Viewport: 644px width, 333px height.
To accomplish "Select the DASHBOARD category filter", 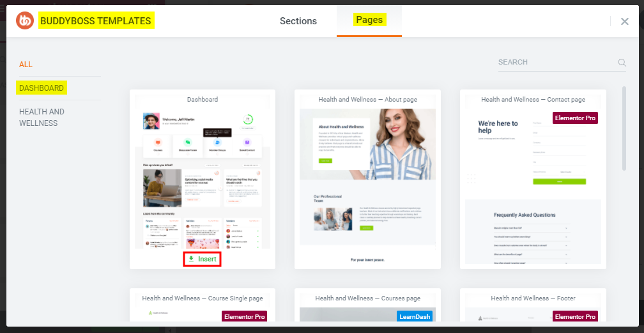I will click(x=42, y=88).
